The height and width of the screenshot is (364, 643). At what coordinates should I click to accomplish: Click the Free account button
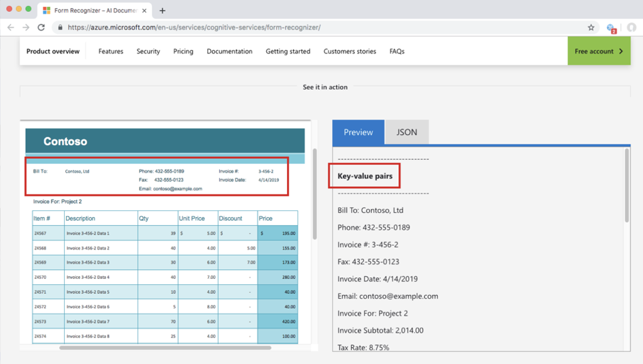point(598,51)
